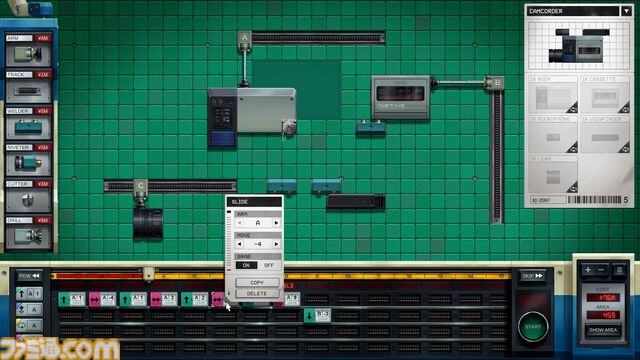Add an extend arm A instruction
This screenshot has height=360, width=640.
(29, 293)
